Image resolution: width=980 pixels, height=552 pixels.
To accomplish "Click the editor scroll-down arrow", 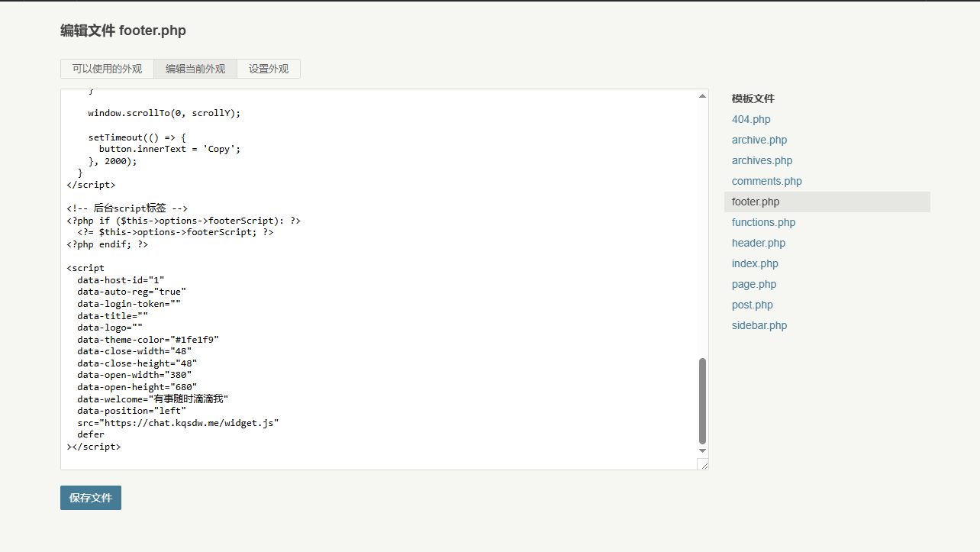I will [x=702, y=450].
